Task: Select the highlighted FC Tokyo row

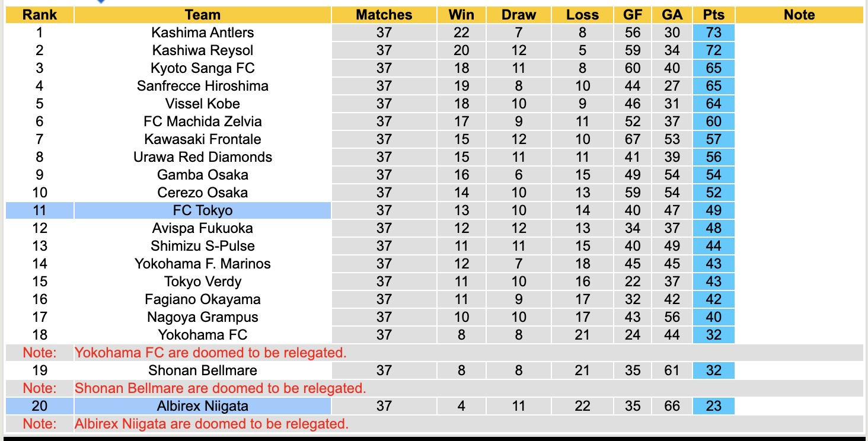Action: pos(202,210)
